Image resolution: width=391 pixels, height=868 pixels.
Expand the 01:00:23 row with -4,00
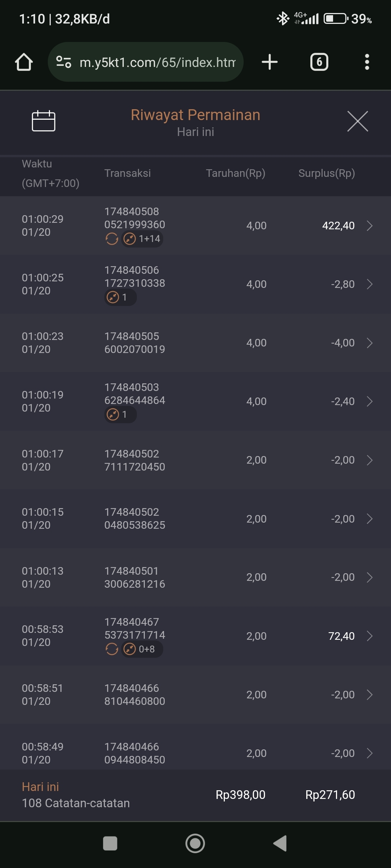[x=369, y=343]
